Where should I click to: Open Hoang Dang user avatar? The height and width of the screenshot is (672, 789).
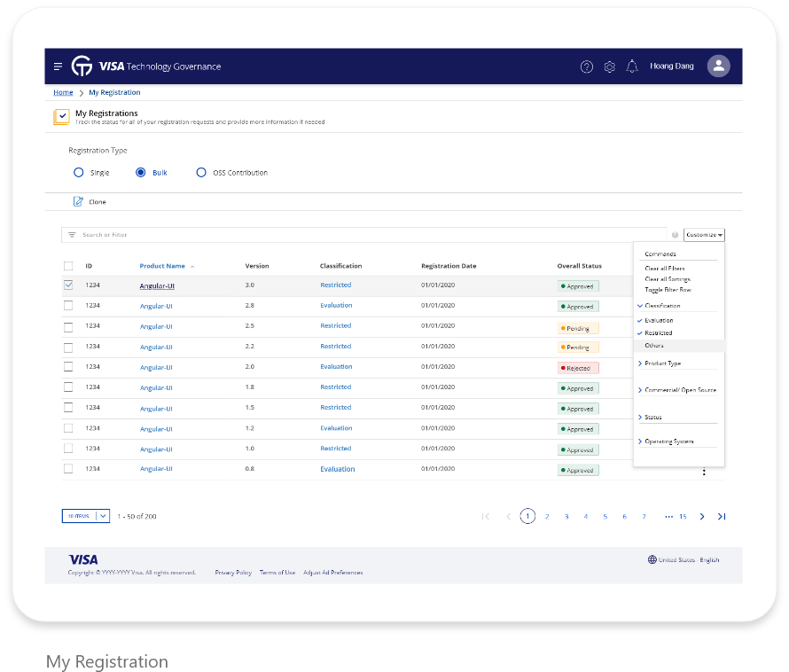[x=719, y=66]
